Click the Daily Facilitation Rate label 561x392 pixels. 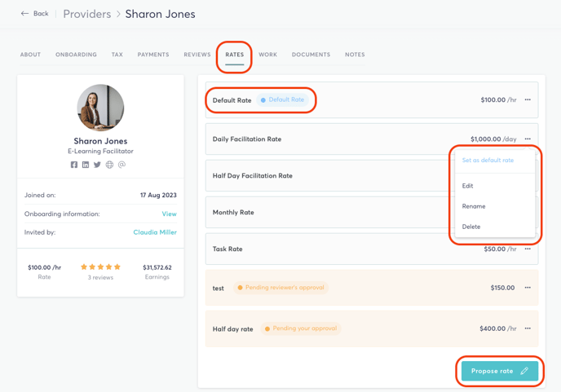click(x=247, y=139)
